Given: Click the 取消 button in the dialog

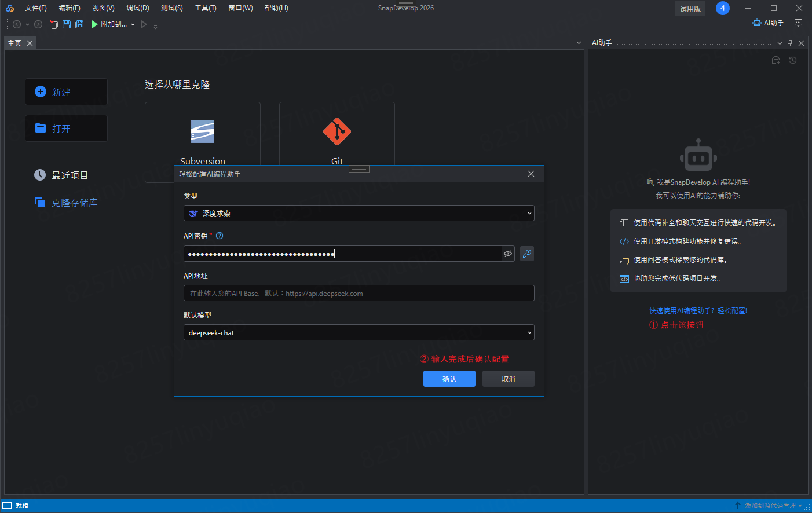Looking at the screenshot, I should [x=508, y=379].
